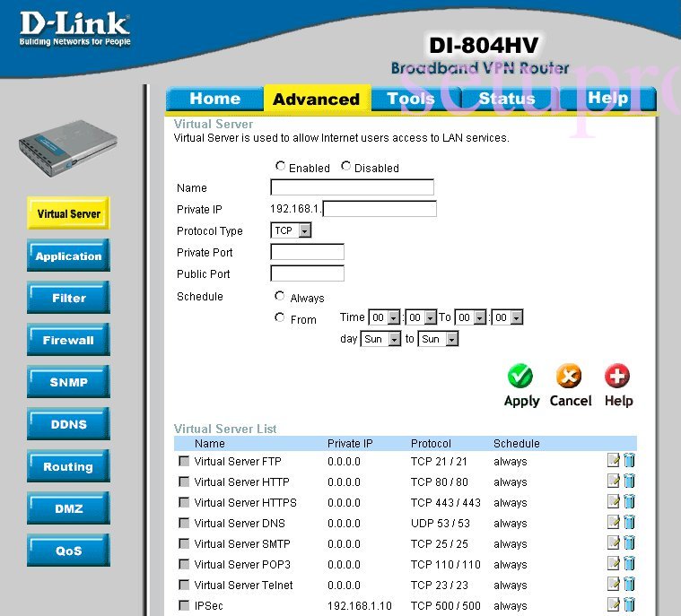Open the Routing sidebar page

click(x=68, y=466)
